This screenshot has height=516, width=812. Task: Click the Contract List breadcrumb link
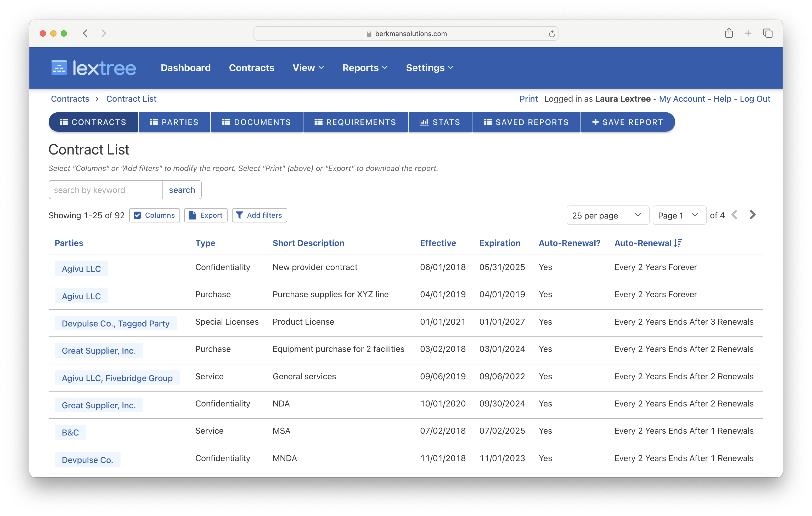point(131,99)
